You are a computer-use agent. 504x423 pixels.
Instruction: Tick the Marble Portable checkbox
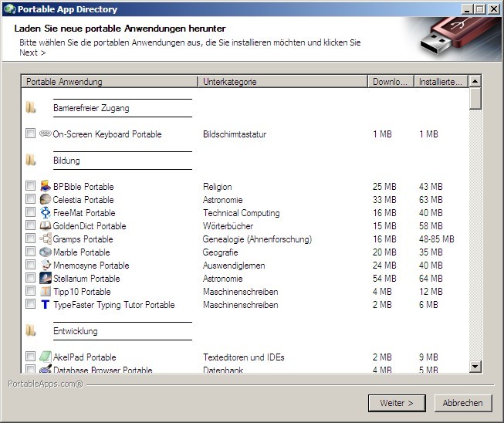[x=31, y=251]
